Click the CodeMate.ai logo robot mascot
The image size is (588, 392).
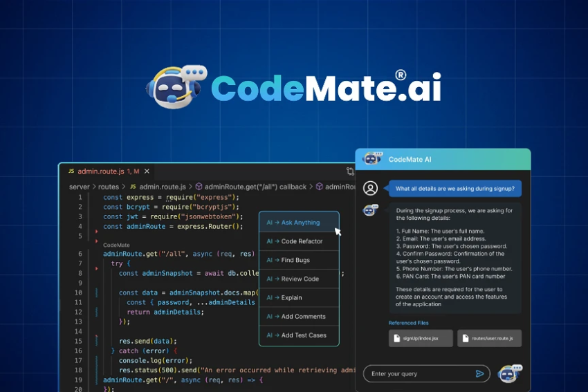(176, 87)
